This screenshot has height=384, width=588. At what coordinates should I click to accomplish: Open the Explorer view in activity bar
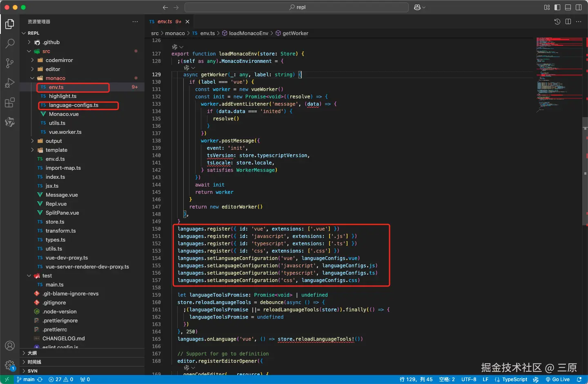(x=10, y=24)
